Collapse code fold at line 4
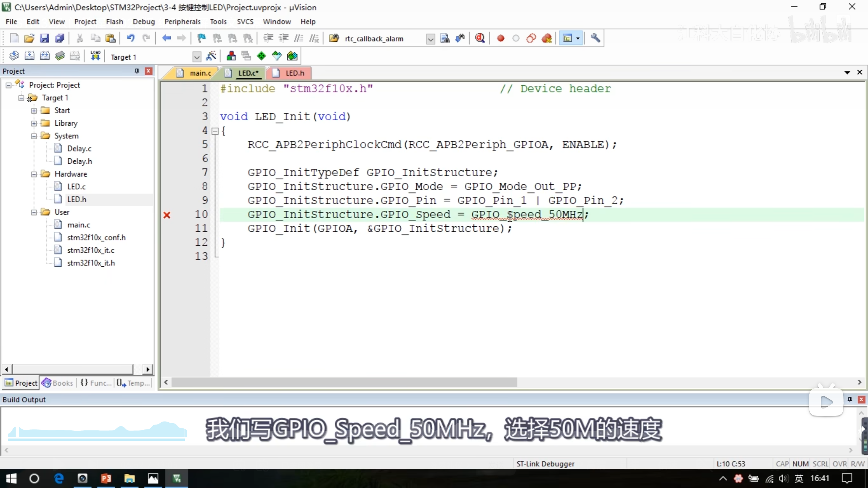Screen dimensions: 868x488 coord(215,131)
